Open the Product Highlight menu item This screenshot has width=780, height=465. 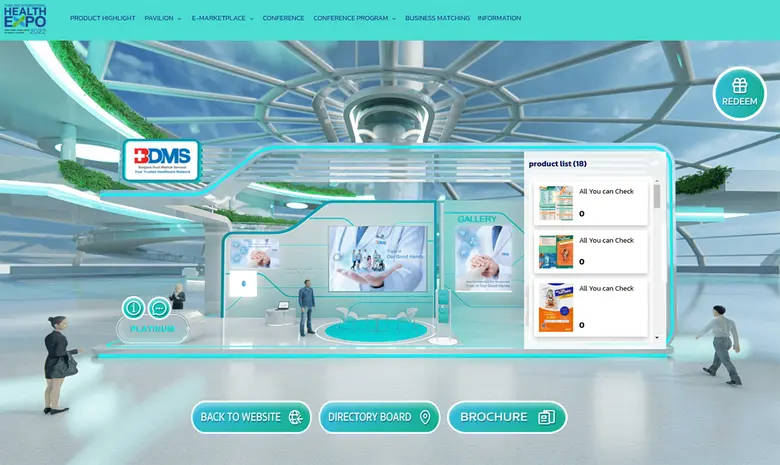[102, 18]
